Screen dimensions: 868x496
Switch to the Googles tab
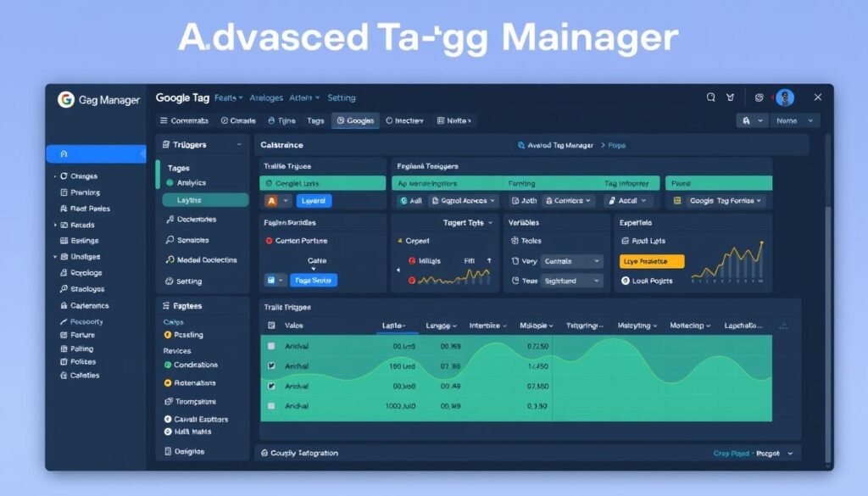click(x=355, y=120)
